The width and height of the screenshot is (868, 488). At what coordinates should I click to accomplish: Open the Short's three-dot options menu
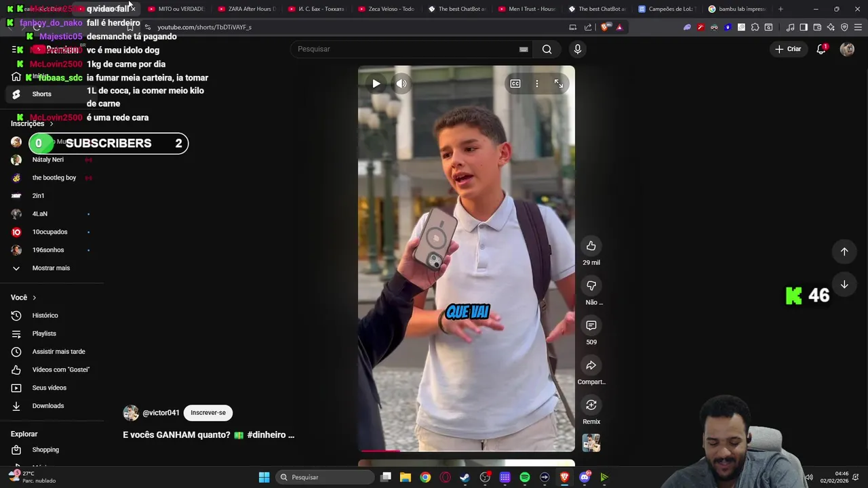536,83
